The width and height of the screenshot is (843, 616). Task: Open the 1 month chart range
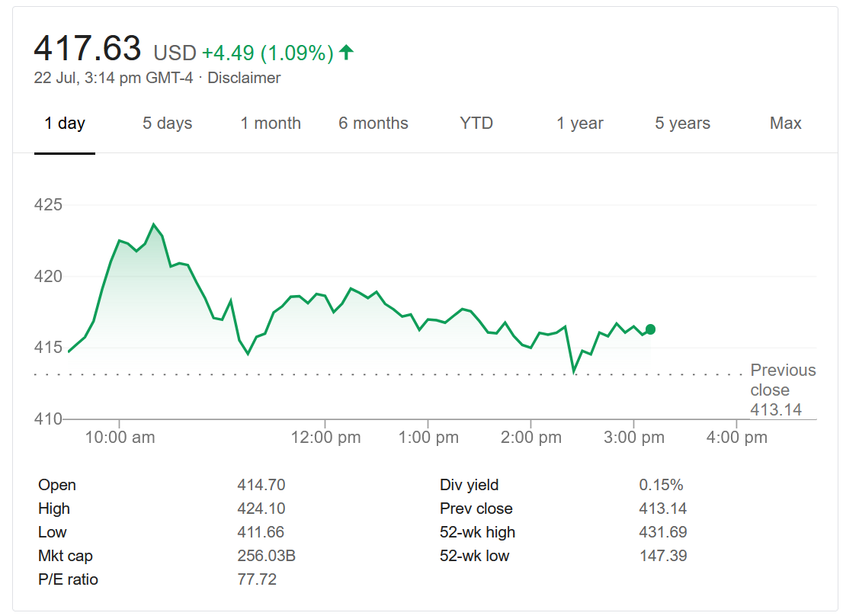(x=271, y=124)
